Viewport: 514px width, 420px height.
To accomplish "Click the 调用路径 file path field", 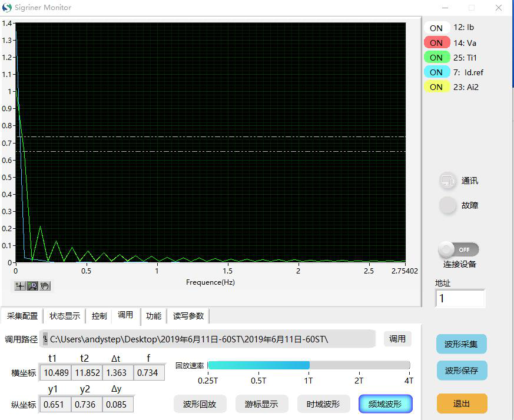I will (x=207, y=339).
